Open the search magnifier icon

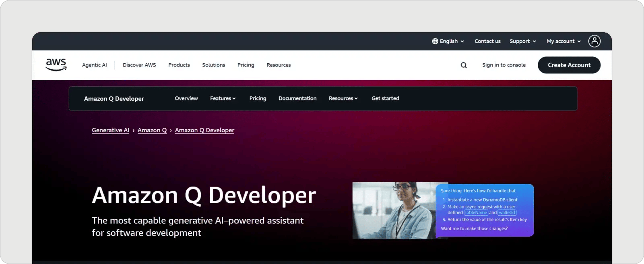pyautogui.click(x=464, y=65)
